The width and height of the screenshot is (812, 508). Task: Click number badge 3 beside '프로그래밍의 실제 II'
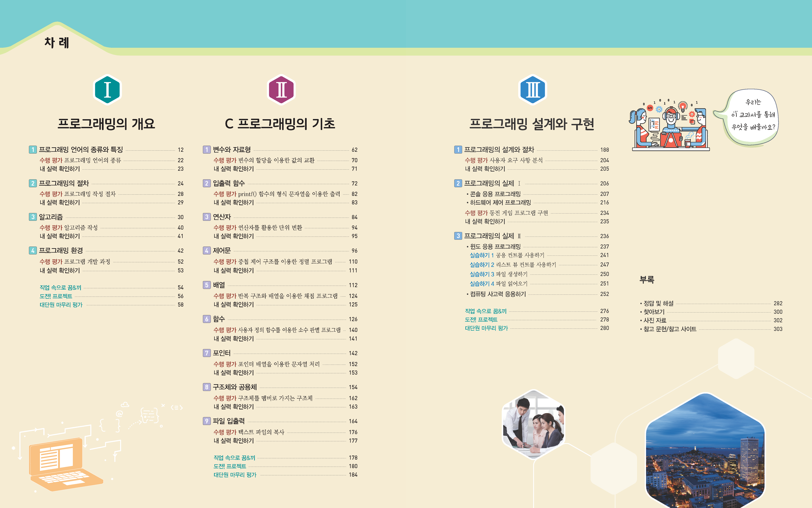tap(458, 236)
